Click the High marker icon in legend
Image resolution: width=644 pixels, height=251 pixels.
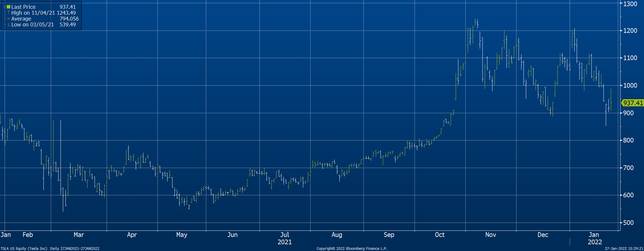point(9,13)
